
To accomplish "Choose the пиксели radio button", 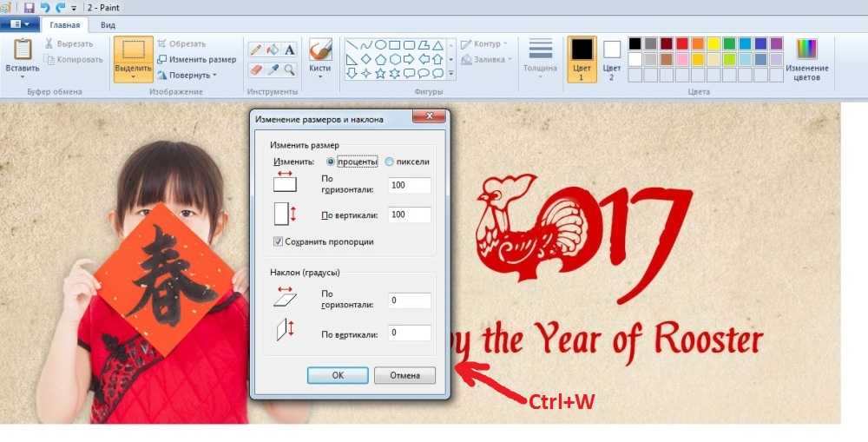I will click(390, 162).
